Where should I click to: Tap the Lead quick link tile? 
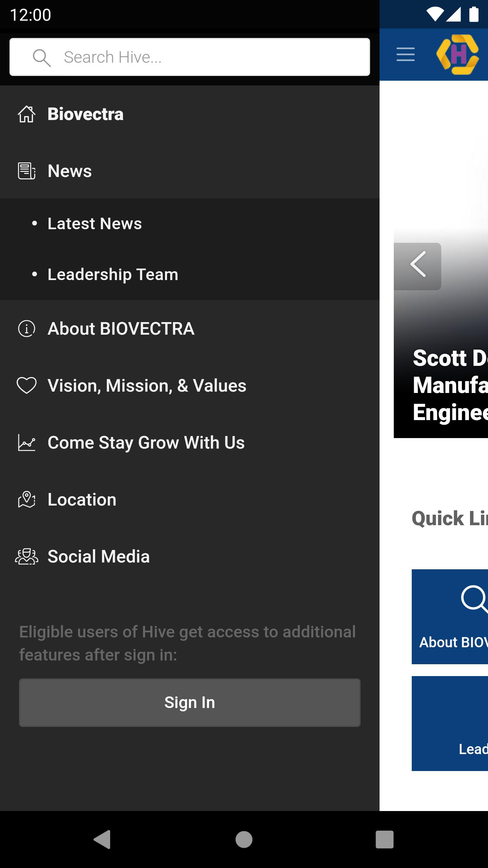[450, 724]
